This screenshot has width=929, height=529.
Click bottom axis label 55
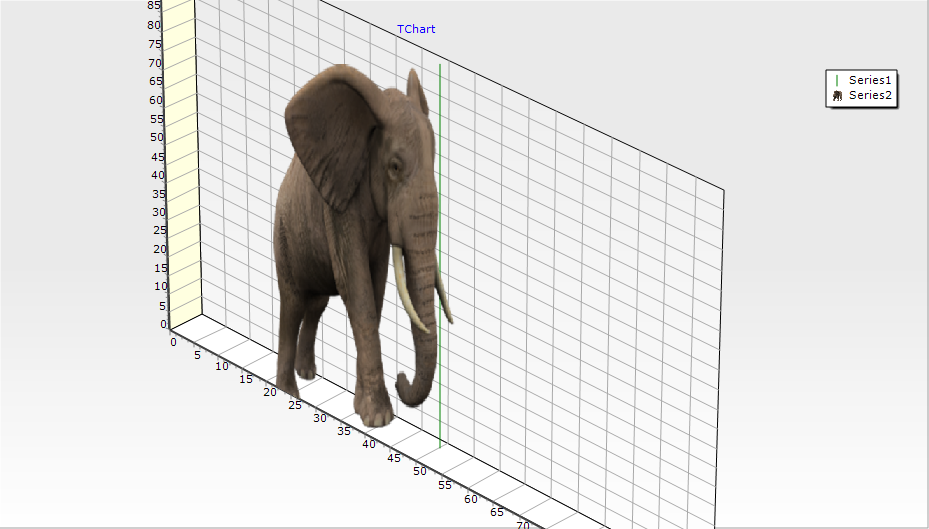[x=445, y=485]
